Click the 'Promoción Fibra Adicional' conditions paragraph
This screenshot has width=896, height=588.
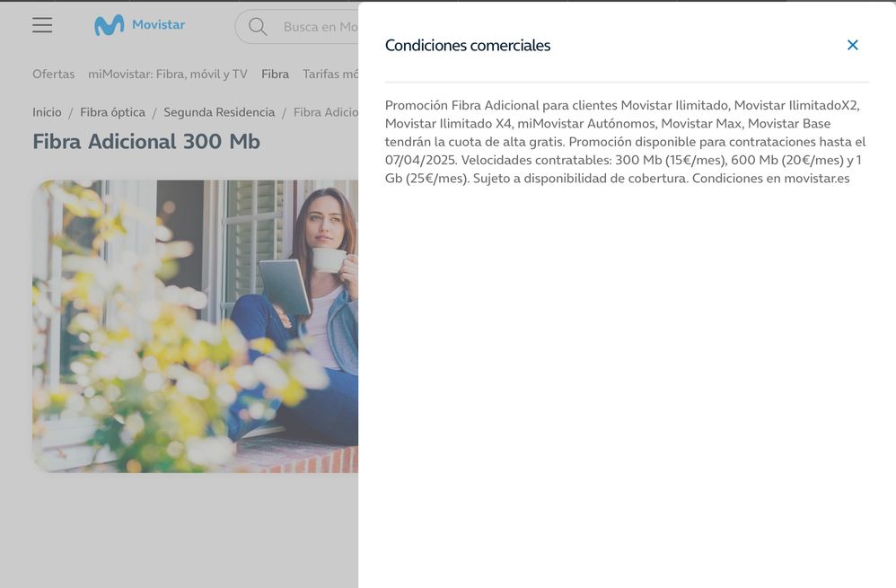pyautogui.click(x=625, y=142)
